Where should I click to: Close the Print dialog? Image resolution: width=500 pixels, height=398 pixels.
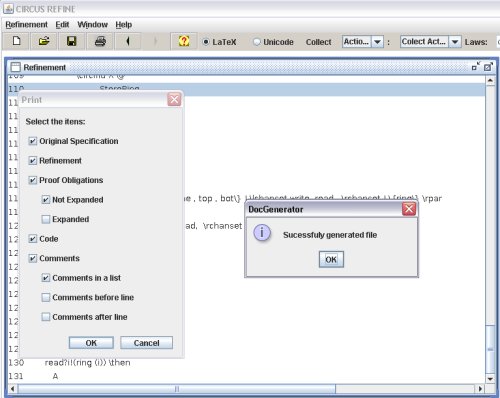coord(174,99)
